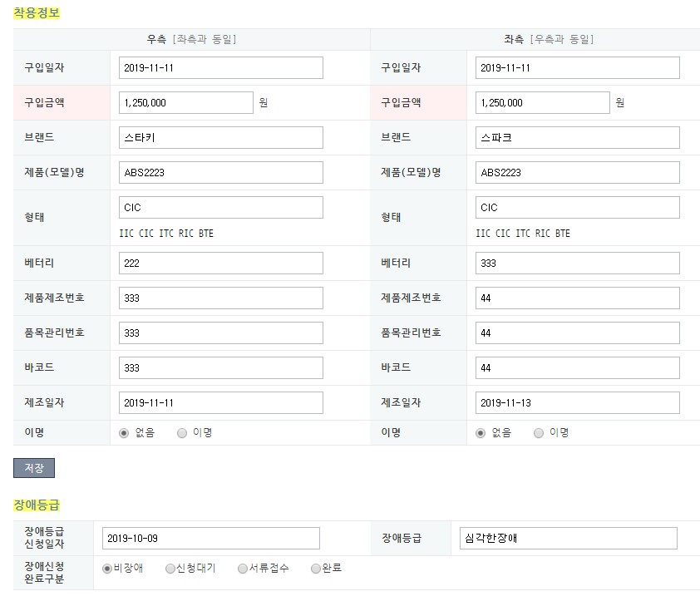Select 이명 radio for 우측 이명

pyautogui.click(x=182, y=432)
